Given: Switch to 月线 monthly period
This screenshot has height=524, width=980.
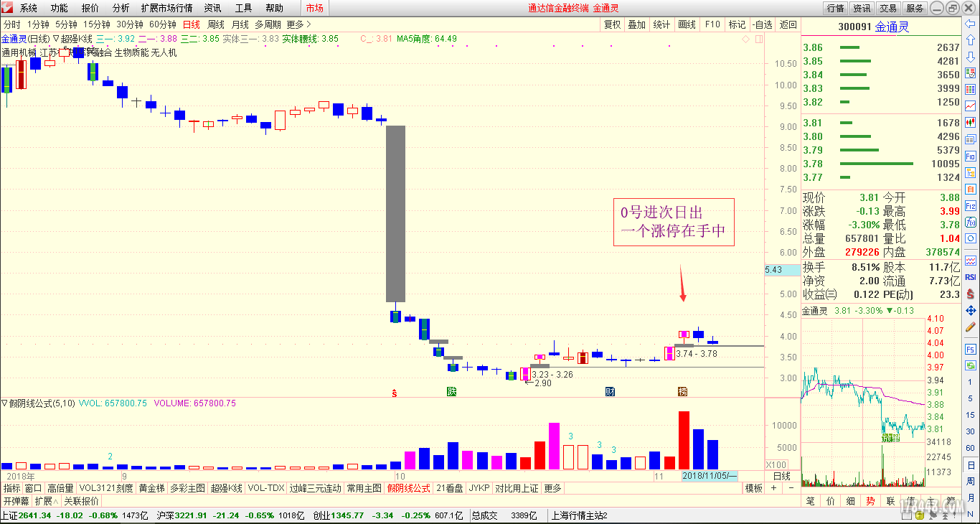Looking at the screenshot, I should tap(240, 24).
